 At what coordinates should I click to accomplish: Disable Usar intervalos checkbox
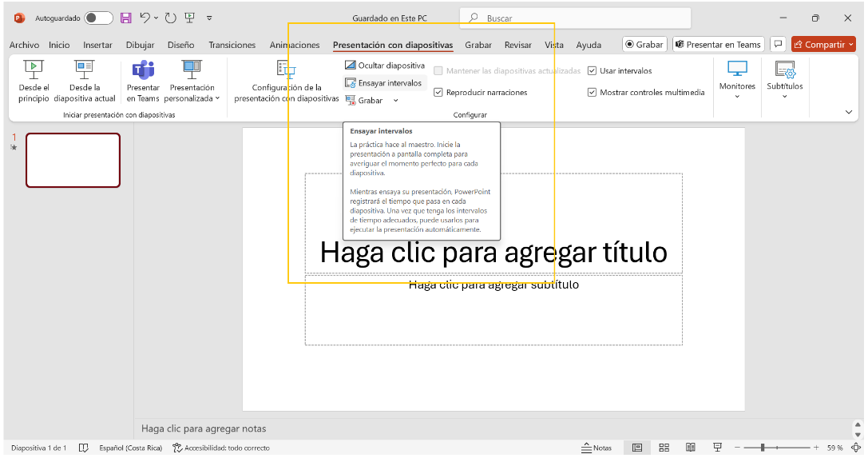pyautogui.click(x=592, y=71)
